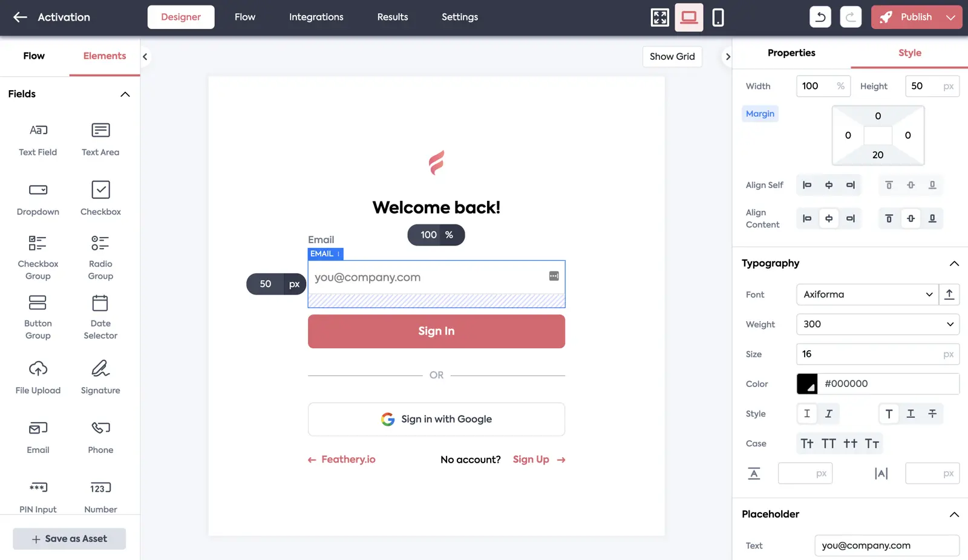Collapse the Typography section
The image size is (968, 560).
point(954,264)
